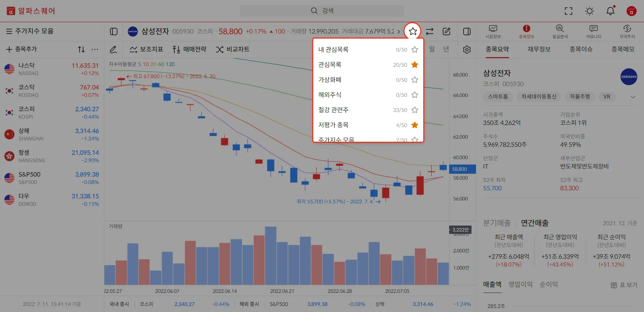Switch theme with the sun icon
Image resolution: width=644 pixels, height=312 pixels.
pos(590,11)
